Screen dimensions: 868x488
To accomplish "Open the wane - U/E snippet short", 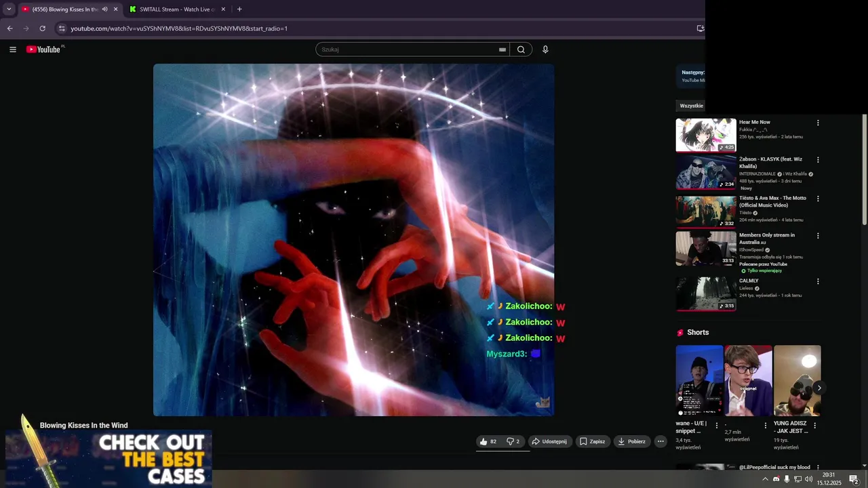I will tap(699, 381).
